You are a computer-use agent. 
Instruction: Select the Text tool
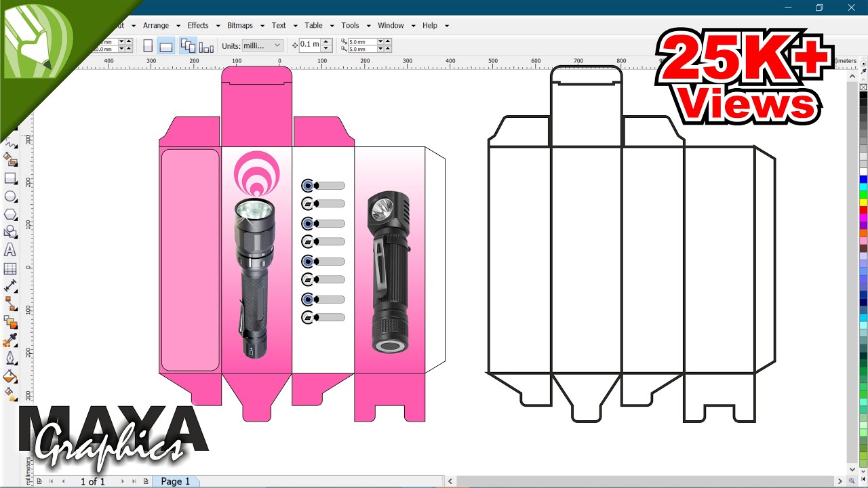pyautogui.click(x=10, y=250)
